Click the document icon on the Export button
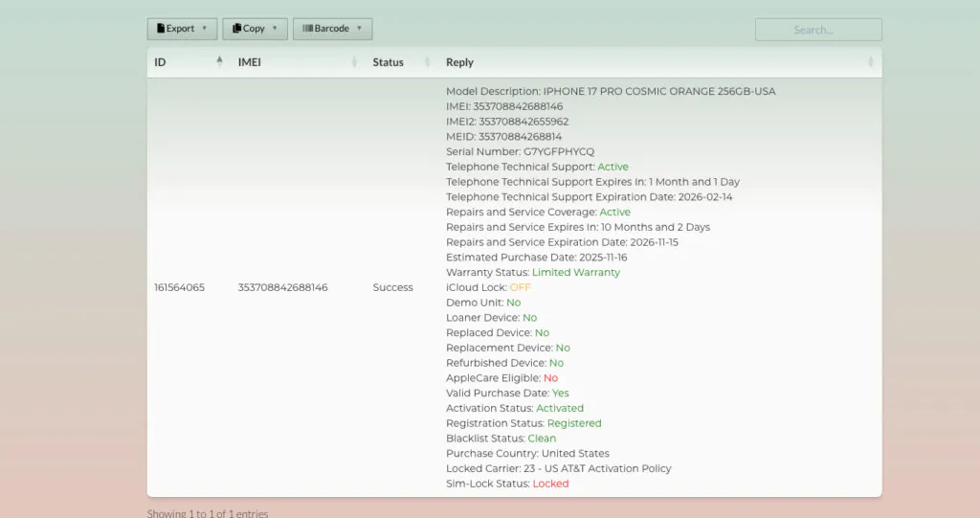Viewport: 980px width, 518px height. (x=161, y=28)
